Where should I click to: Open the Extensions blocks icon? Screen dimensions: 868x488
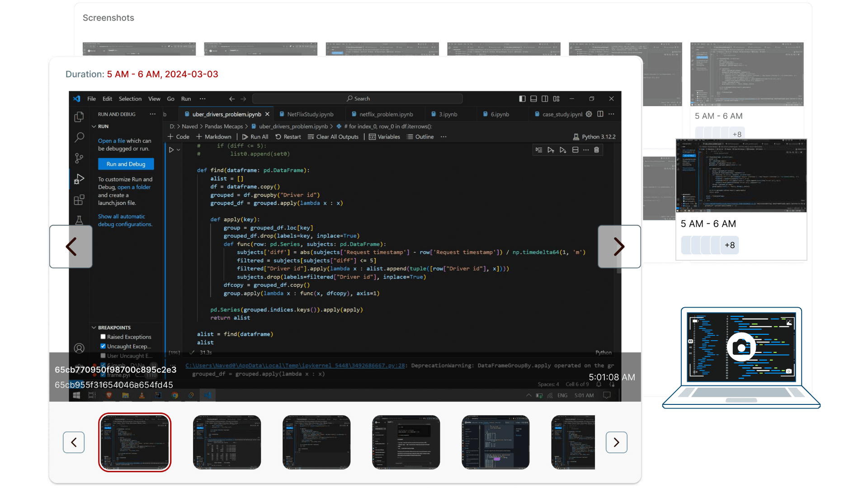[79, 200]
